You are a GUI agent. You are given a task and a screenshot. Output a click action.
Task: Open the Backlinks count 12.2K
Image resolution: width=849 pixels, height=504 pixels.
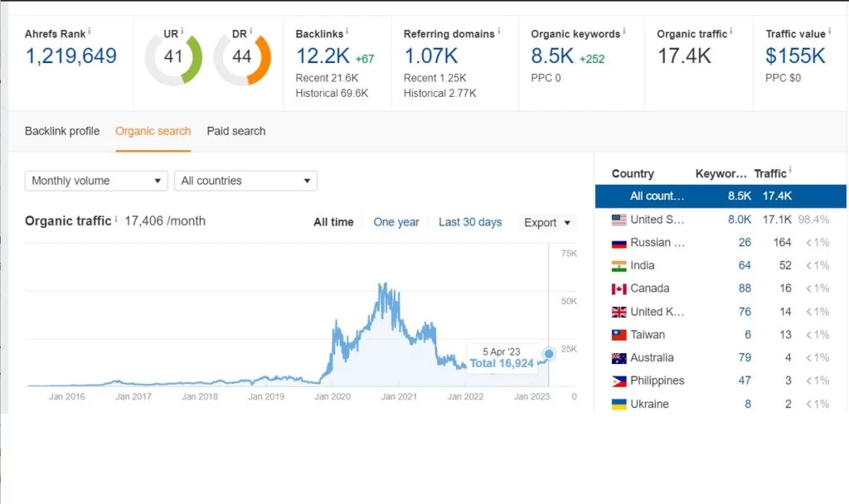pos(323,56)
